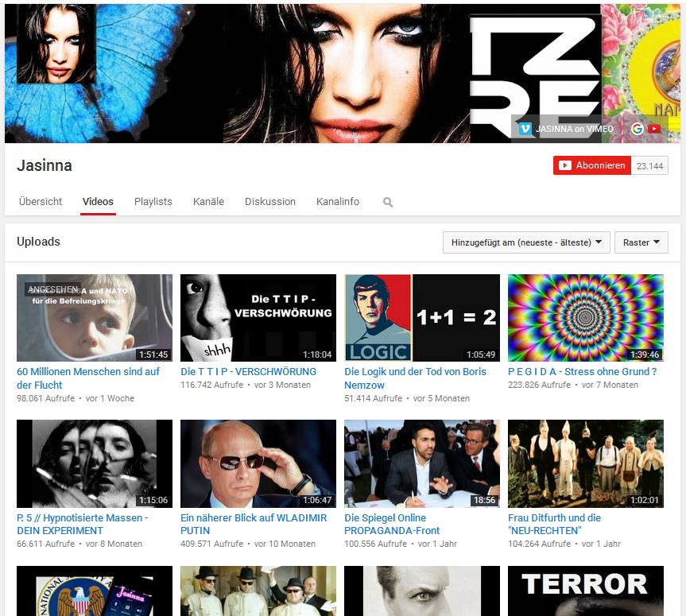Click the channel search magnifier icon
686x616 pixels.
coord(388,203)
